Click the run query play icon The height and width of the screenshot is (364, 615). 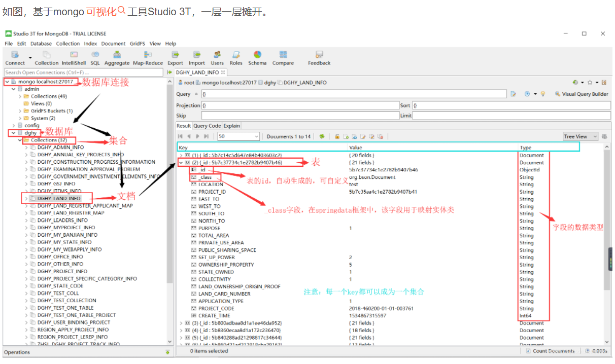point(528,94)
